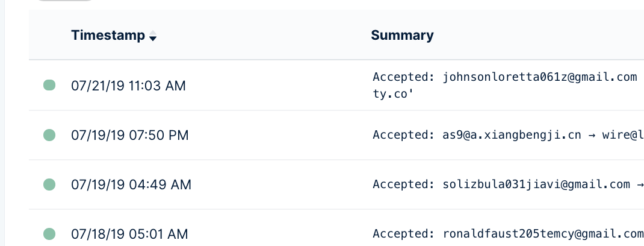The image size is (644, 246).
Task: Open the 07/19/19 07:50 PM timestamp entry
Action: [130, 136]
